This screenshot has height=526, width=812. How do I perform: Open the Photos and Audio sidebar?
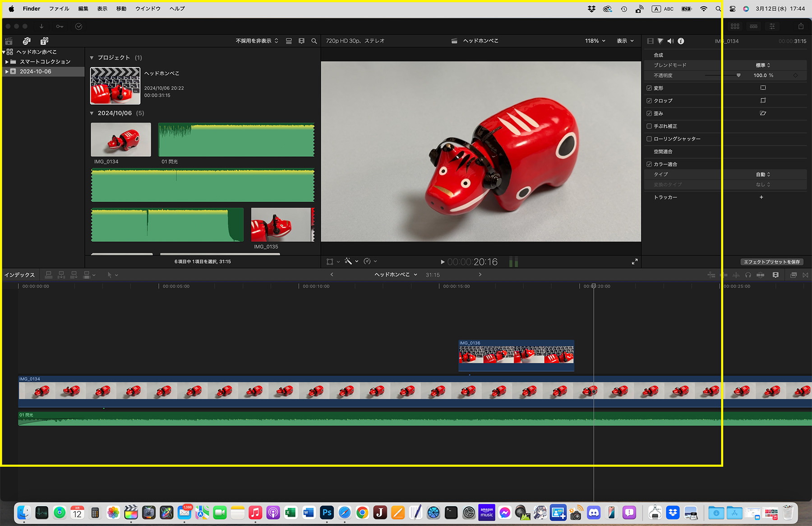(27, 41)
